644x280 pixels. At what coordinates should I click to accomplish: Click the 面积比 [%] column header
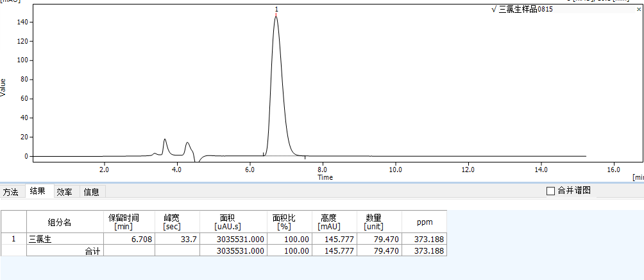point(283,222)
